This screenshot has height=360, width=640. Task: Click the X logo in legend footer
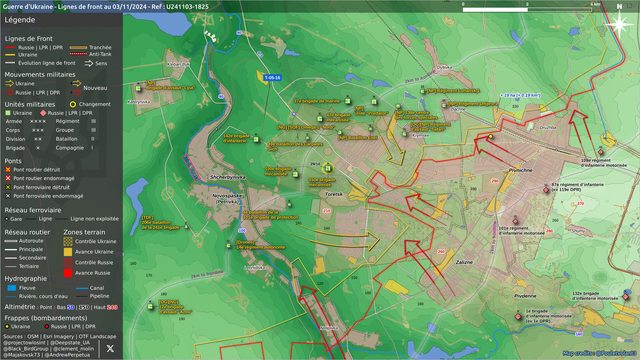(110, 348)
